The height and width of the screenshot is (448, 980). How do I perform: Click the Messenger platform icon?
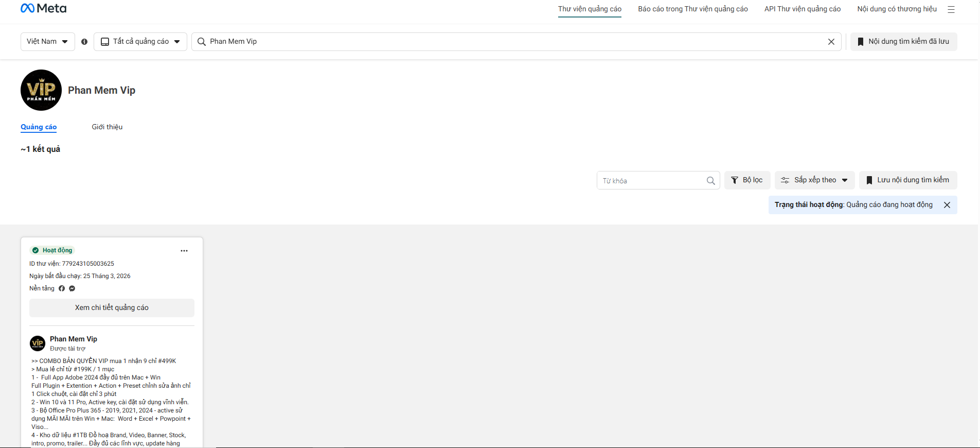coord(72,288)
